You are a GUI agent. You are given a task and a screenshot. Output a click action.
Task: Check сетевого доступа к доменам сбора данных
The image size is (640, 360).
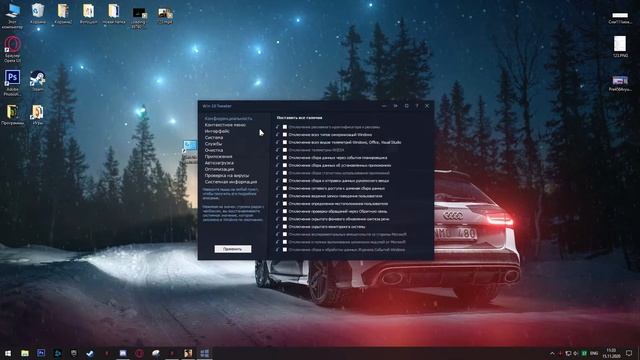[x=285, y=188]
